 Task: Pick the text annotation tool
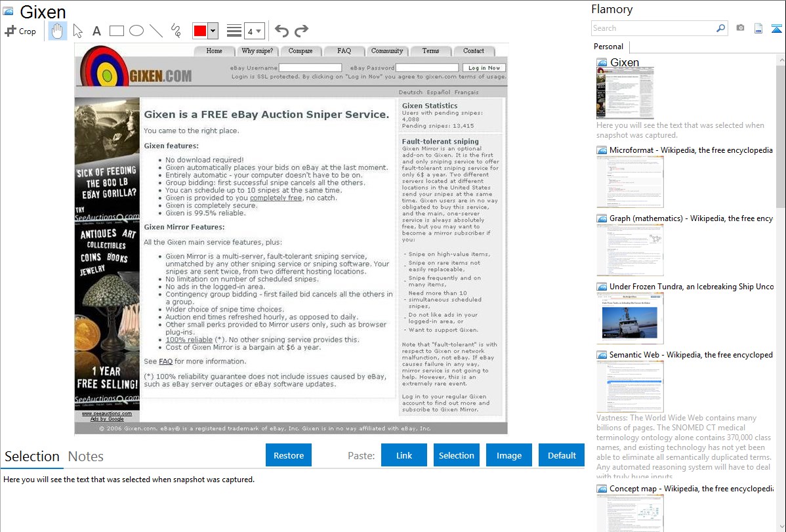[96, 31]
